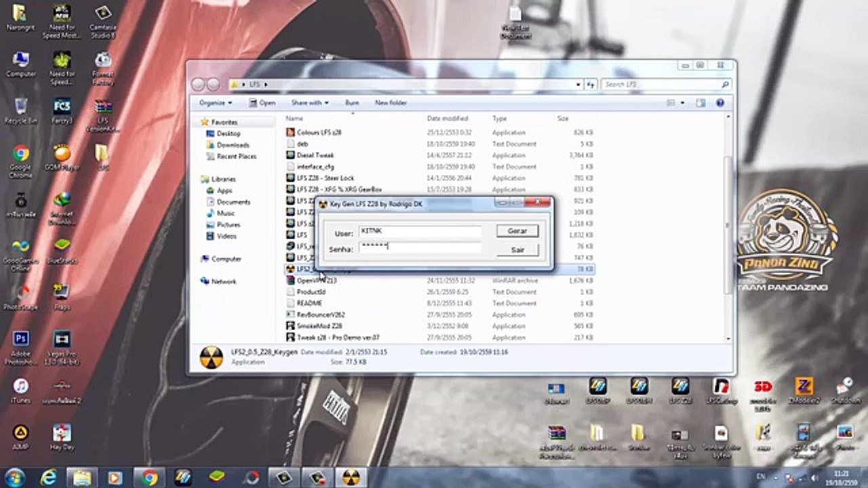Select Documents library in navigation pane
The width and height of the screenshot is (868, 488).
(x=233, y=202)
